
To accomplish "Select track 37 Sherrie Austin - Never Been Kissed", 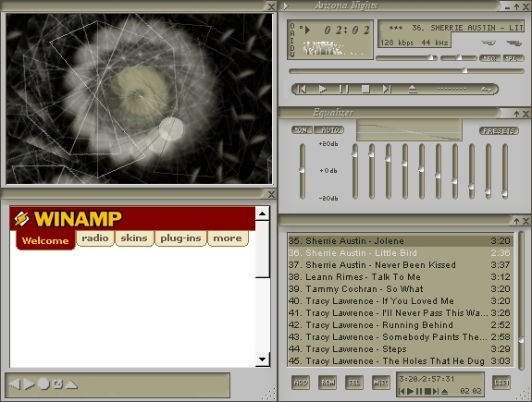I will pyautogui.click(x=400, y=265).
